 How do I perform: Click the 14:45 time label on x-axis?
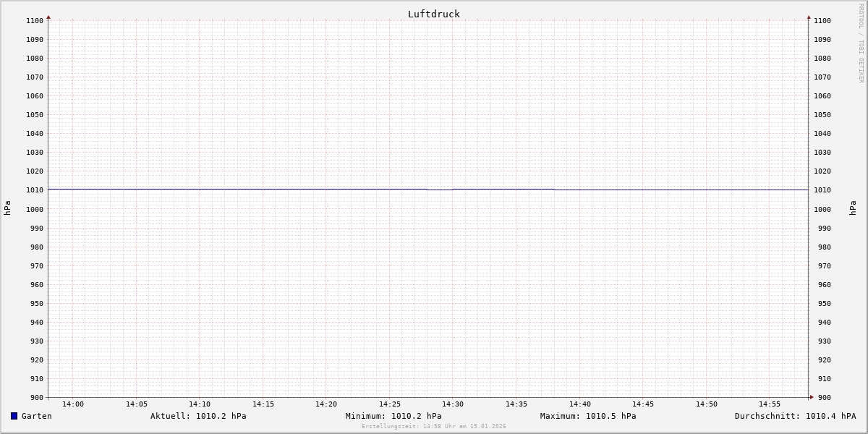tap(643, 404)
